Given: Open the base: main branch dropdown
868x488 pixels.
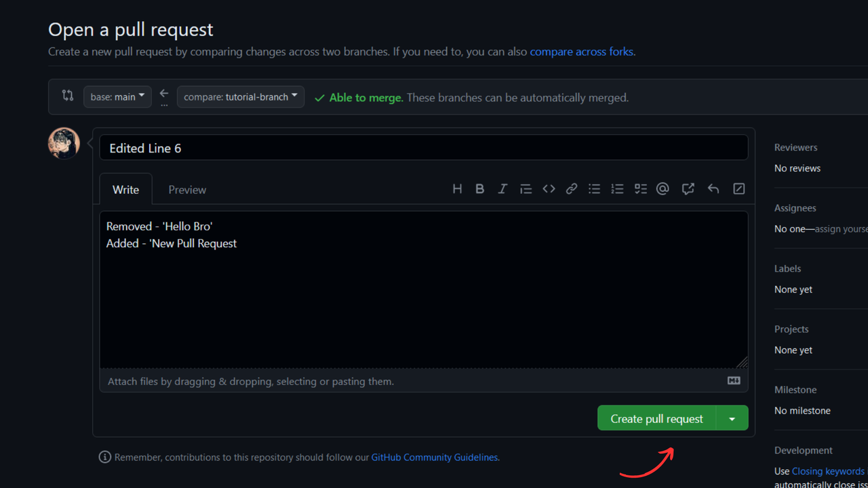Looking at the screenshot, I should tap(117, 97).
